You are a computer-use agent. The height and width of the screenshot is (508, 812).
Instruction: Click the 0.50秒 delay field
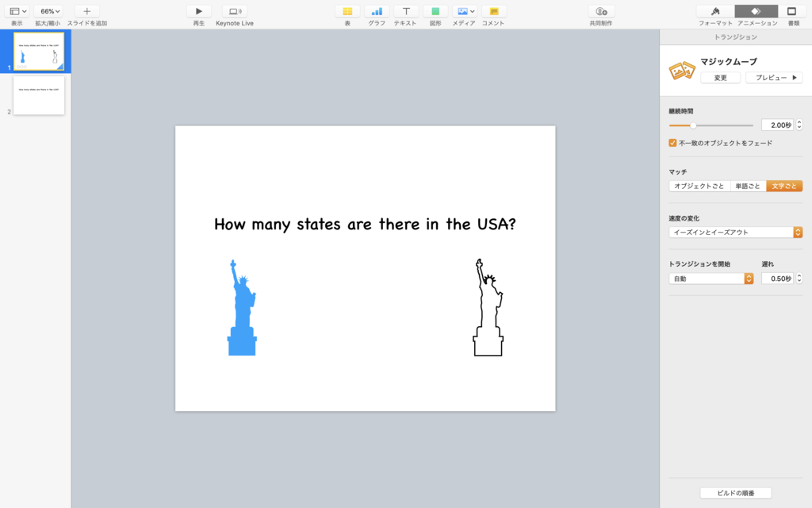(x=777, y=279)
